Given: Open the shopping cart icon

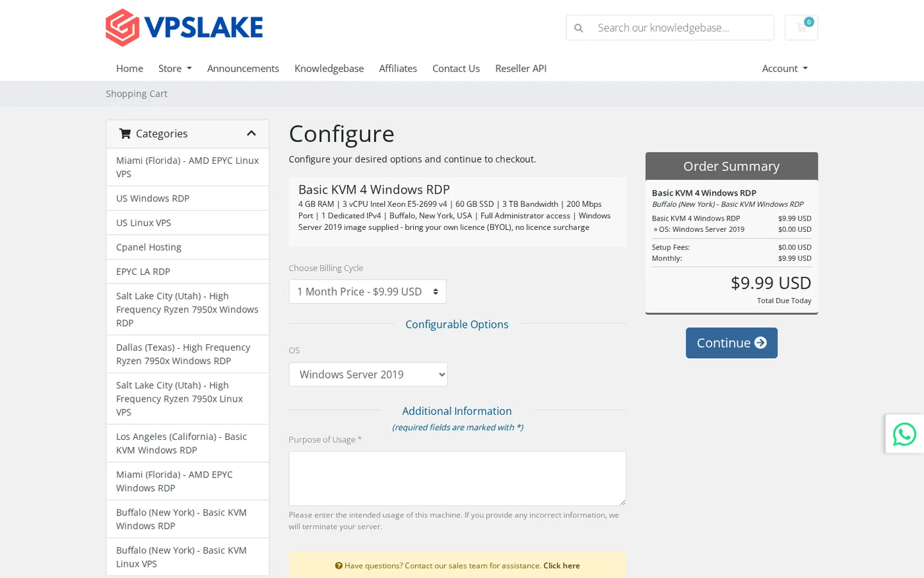Looking at the screenshot, I should click(x=801, y=28).
